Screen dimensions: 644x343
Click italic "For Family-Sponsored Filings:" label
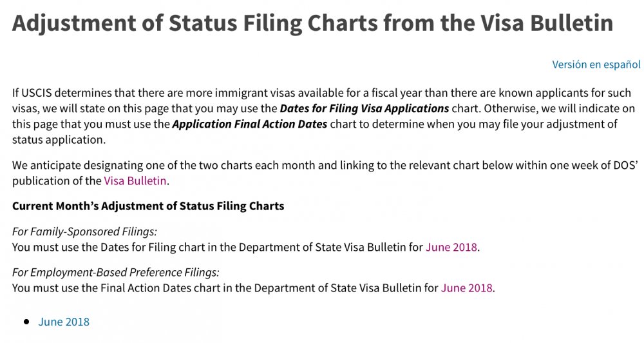[x=84, y=231]
